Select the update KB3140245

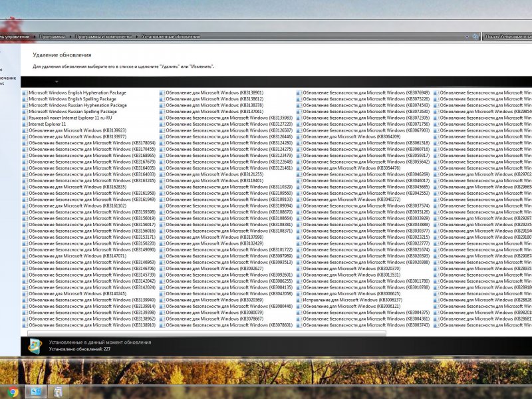coord(77,294)
